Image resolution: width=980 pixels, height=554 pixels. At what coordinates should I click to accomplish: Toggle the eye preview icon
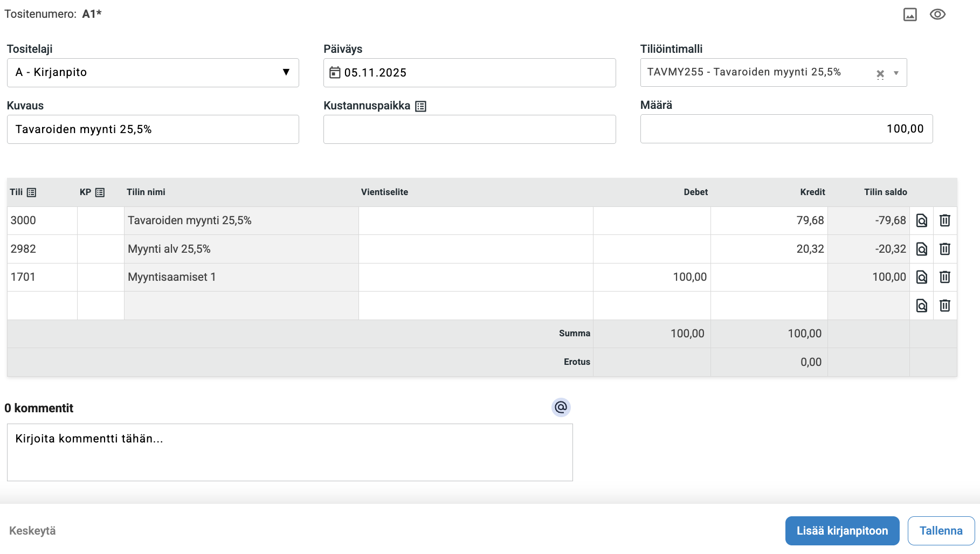[x=937, y=15]
